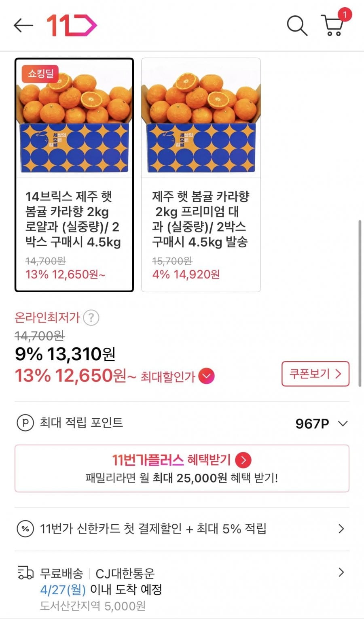364x619 pixels.
Task: Click the red 11번가플러스 arrow circle icon
Action: (243, 460)
